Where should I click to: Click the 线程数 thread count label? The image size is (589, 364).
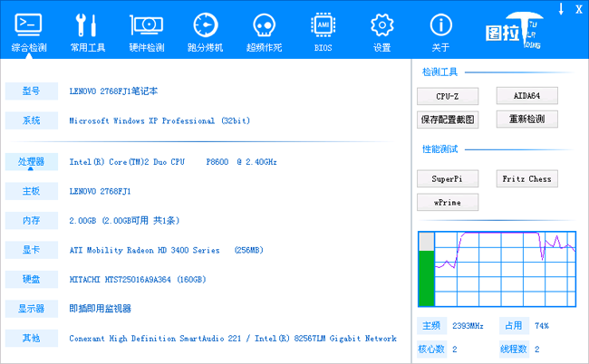pos(514,350)
